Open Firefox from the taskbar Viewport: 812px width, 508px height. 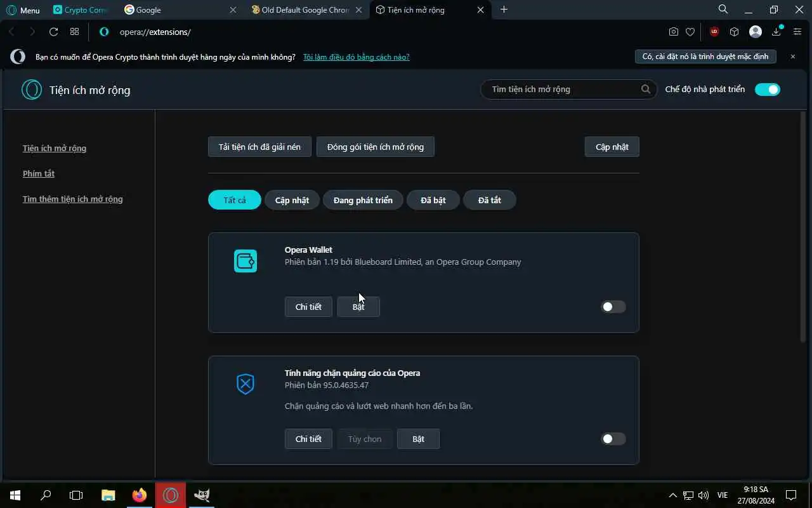click(140, 495)
